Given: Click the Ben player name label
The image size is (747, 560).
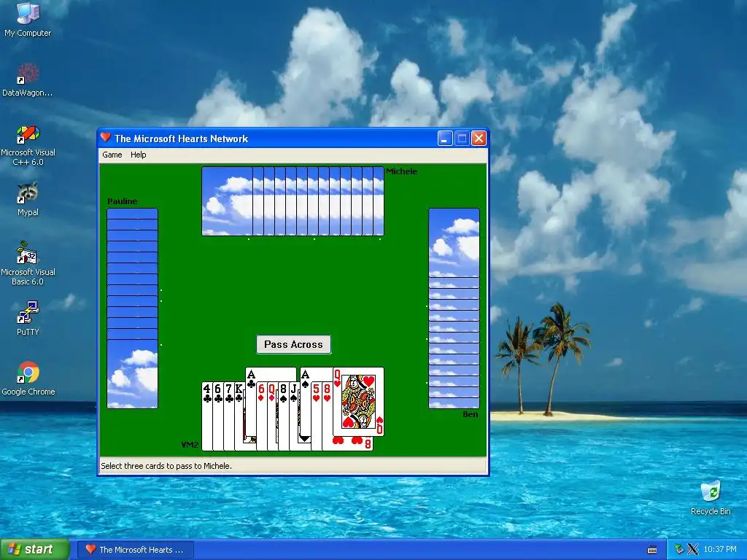Looking at the screenshot, I should 471,414.
